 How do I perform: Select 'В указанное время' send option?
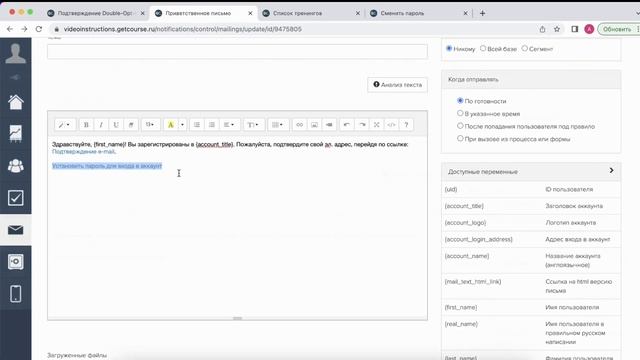tap(460, 113)
